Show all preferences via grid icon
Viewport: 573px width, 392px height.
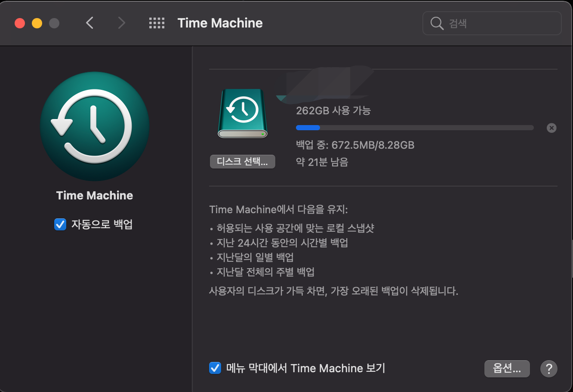[x=157, y=23]
